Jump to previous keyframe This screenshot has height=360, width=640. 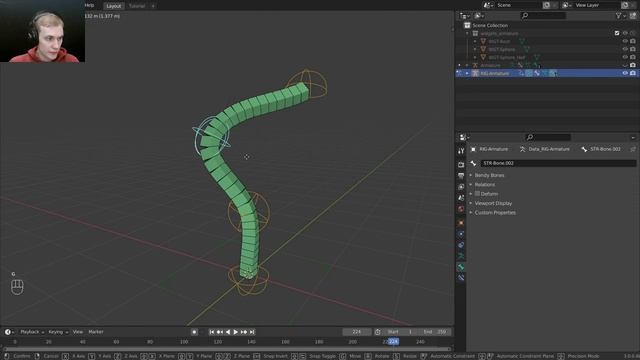tap(220, 332)
